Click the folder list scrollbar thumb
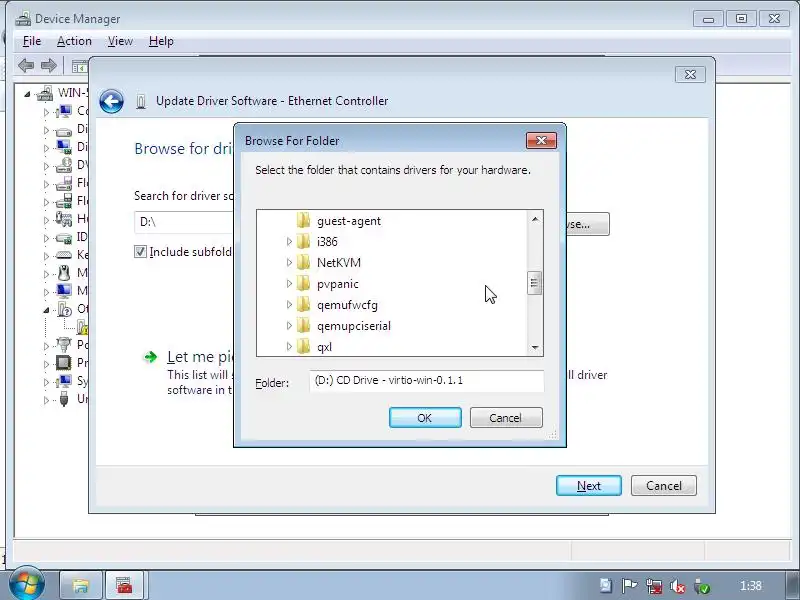Image resolution: width=800 pixels, height=600 pixels. (534, 283)
